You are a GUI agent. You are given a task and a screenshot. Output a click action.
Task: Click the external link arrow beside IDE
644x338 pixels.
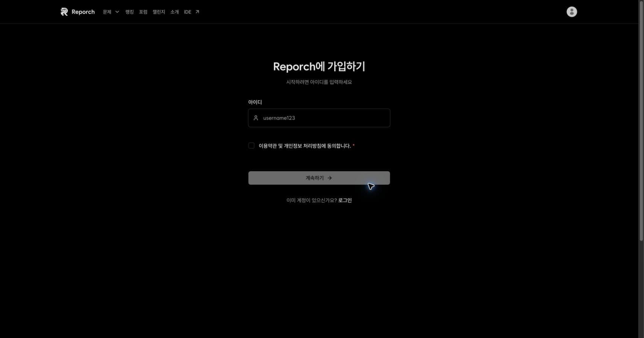coord(197,12)
